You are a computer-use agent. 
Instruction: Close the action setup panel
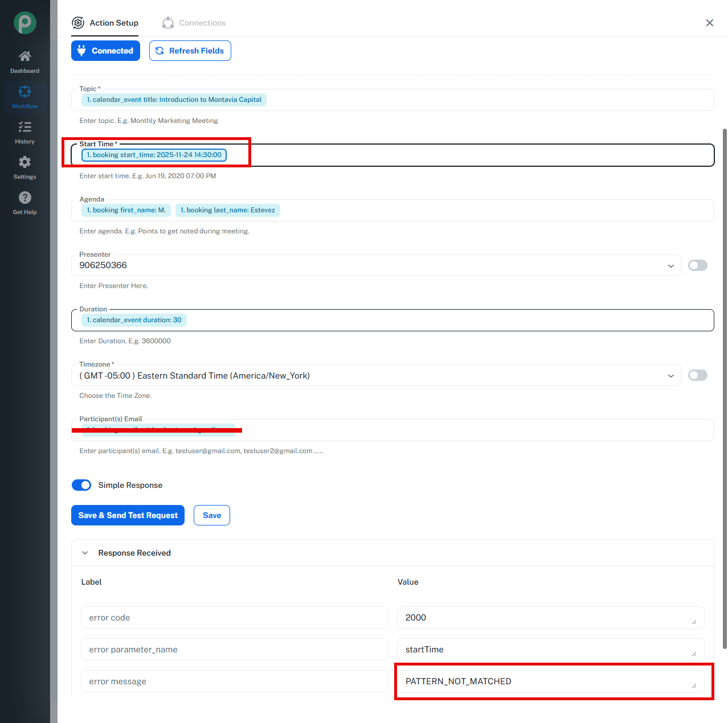[709, 23]
